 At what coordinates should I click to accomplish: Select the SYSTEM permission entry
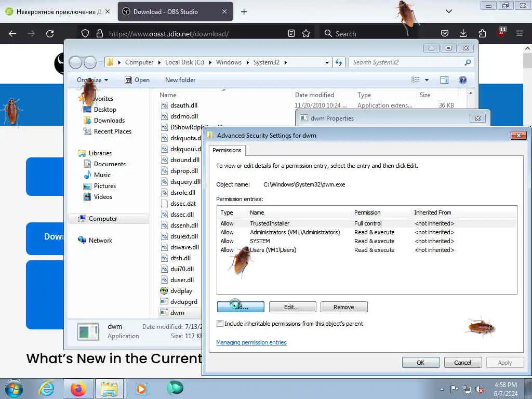pos(366,241)
